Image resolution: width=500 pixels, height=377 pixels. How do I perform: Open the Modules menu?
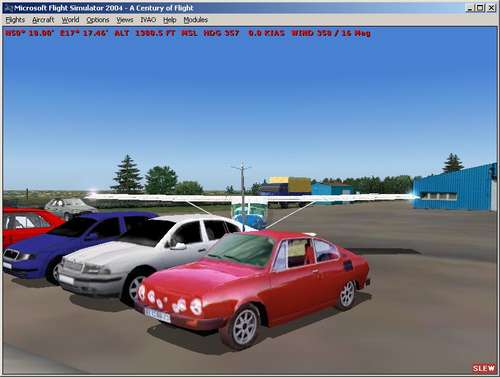pyautogui.click(x=195, y=20)
